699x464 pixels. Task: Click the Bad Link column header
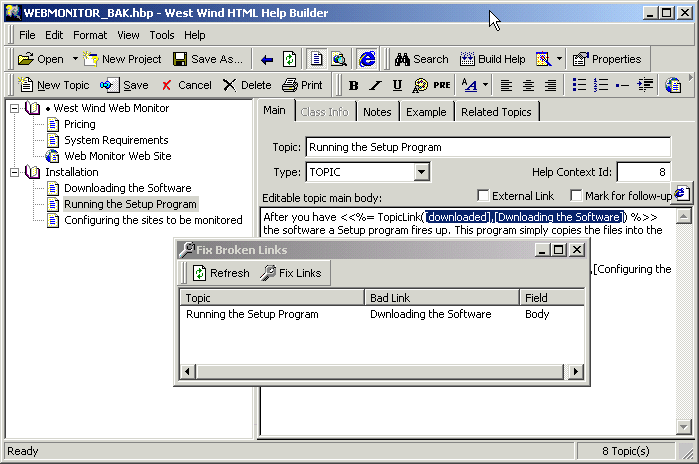(442, 298)
